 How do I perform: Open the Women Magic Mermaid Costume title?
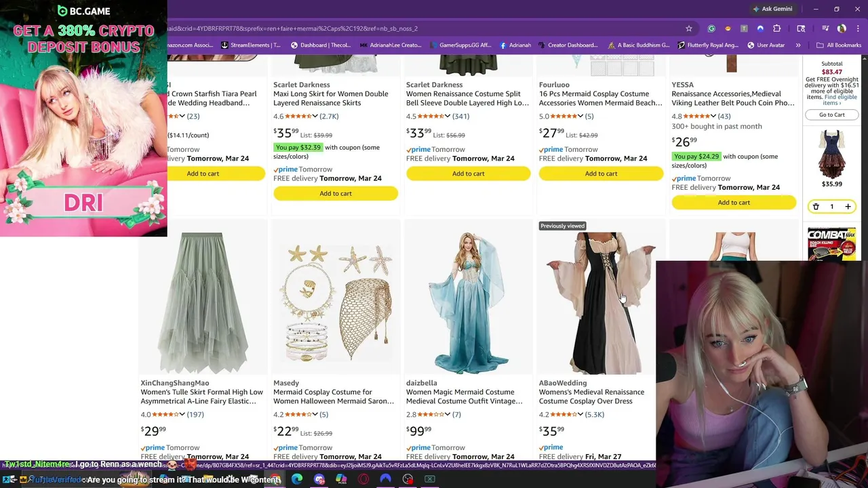(x=465, y=396)
